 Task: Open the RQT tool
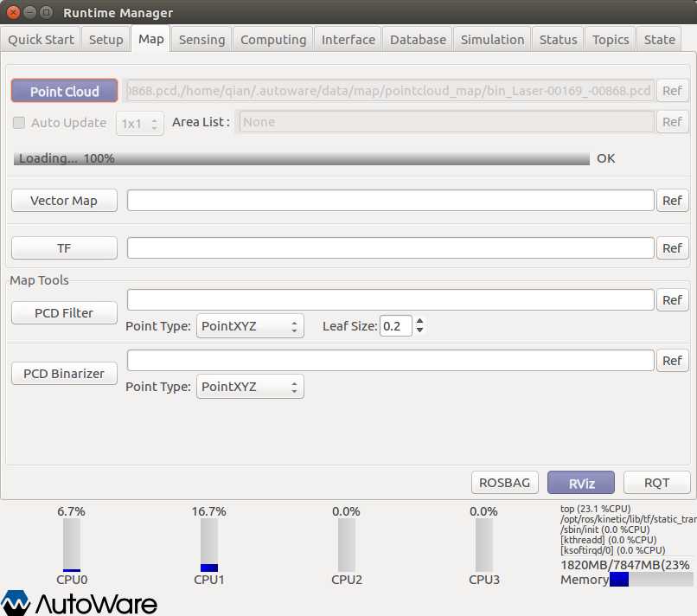pos(656,483)
